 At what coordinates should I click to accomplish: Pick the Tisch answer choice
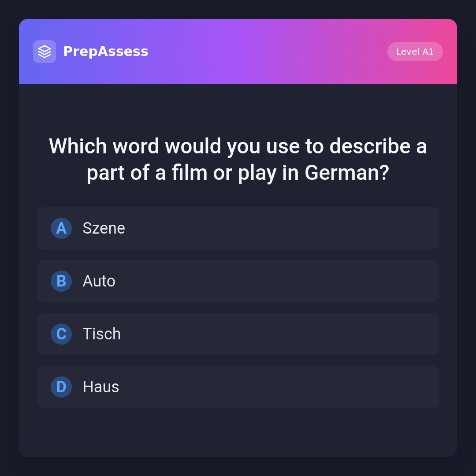[264, 334]
